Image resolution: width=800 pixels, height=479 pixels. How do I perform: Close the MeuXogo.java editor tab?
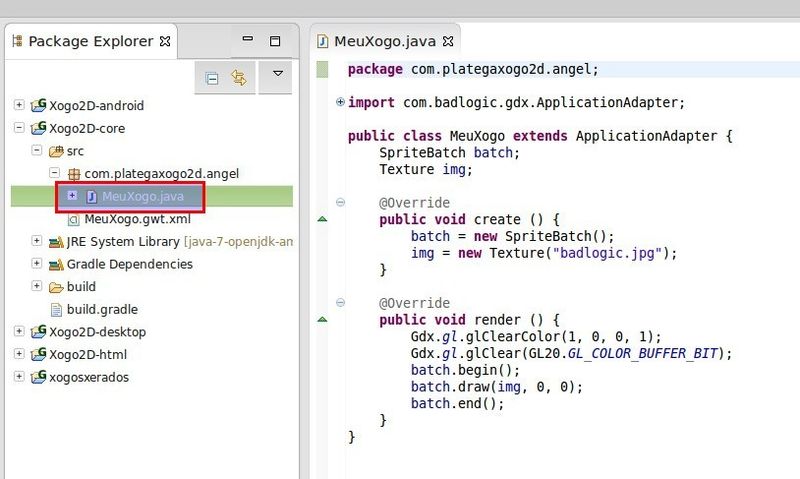[448, 41]
